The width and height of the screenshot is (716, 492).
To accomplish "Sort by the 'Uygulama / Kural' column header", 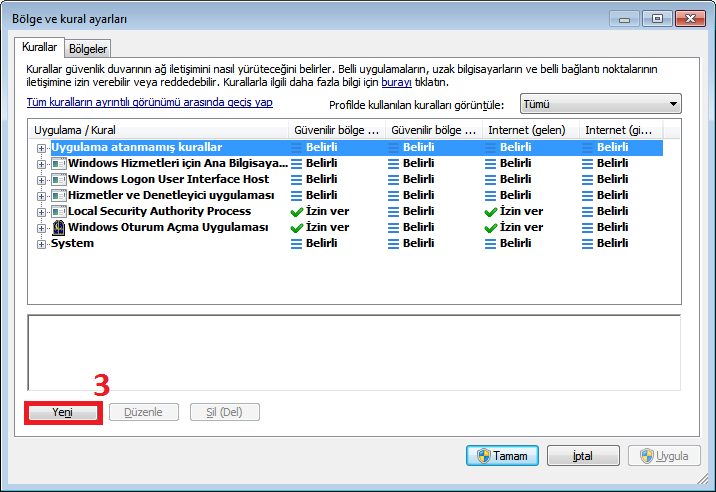I will coord(158,130).
